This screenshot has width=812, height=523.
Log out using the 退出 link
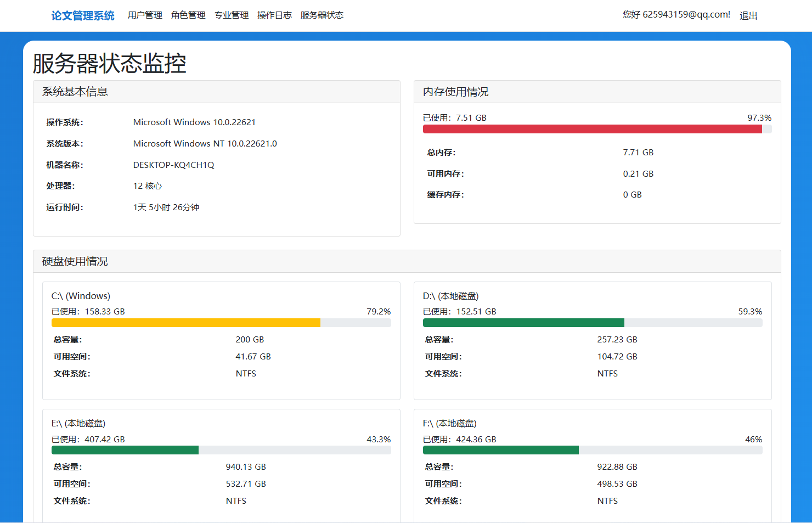coord(748,15)
